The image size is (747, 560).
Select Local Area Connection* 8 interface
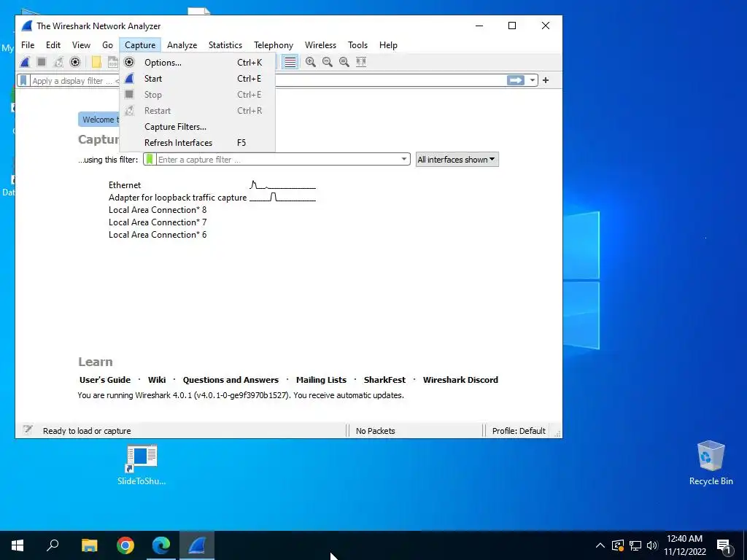pyautogui.click(x=158, y=210)
